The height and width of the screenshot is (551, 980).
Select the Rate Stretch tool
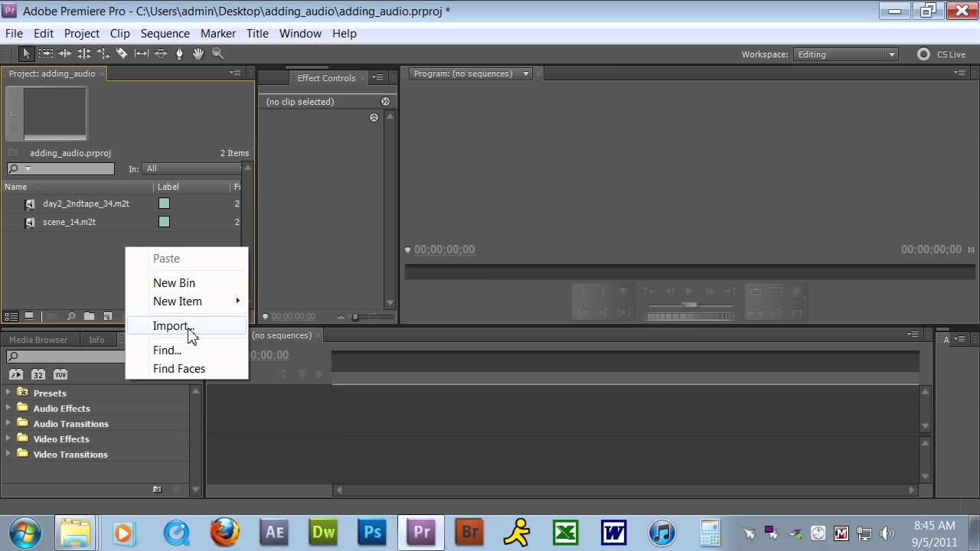pyautogui.click(x=103, y=54)
